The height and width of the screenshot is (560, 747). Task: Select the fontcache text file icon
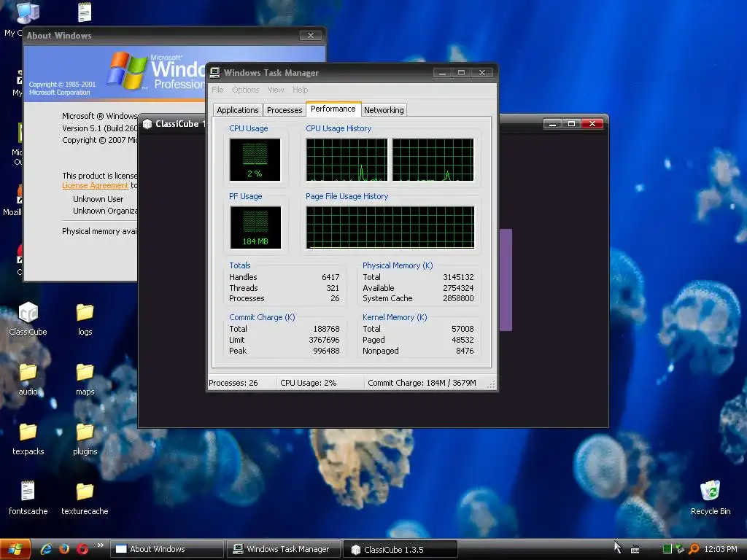28,497
